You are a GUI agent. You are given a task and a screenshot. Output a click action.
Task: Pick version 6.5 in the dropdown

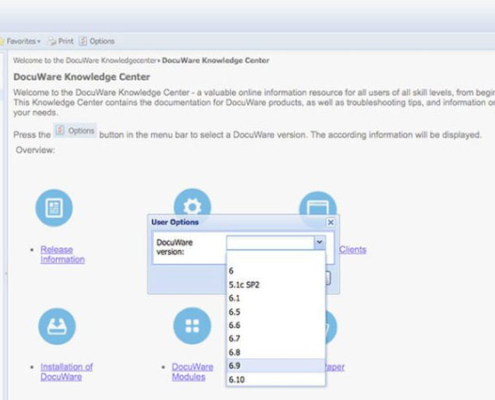pos(275,312)
